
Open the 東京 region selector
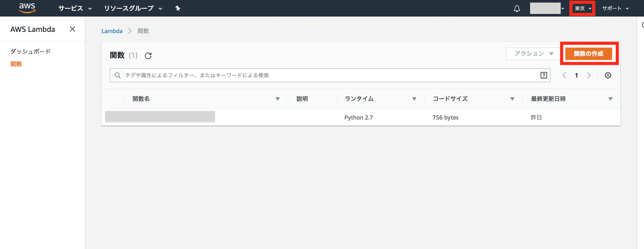pos(583,8)
